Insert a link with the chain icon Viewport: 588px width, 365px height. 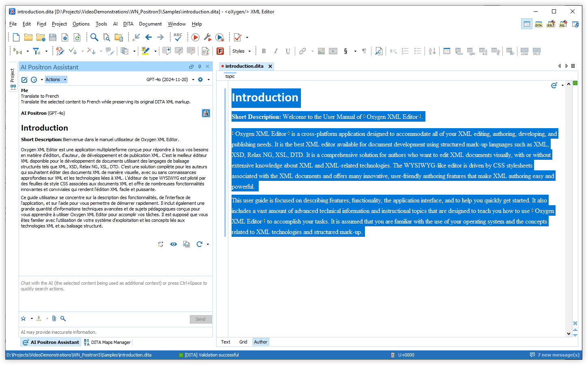click(303, 51)
